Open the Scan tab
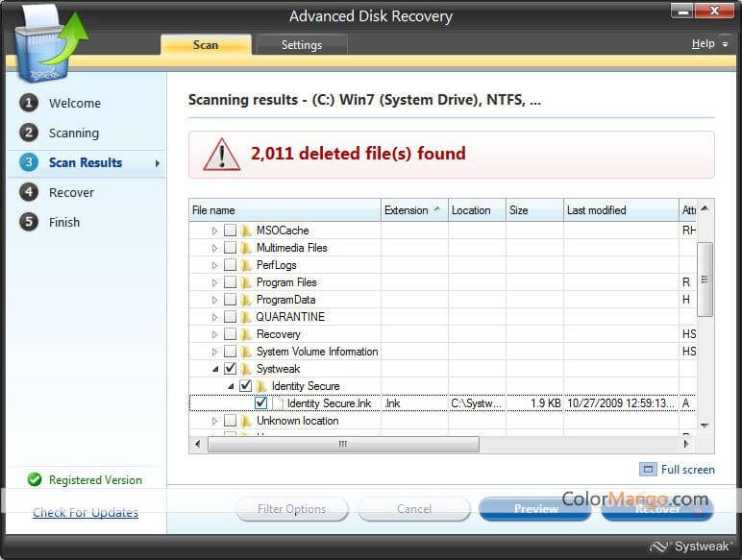Viewport: 742px width, 560px height. click(206, 45)
